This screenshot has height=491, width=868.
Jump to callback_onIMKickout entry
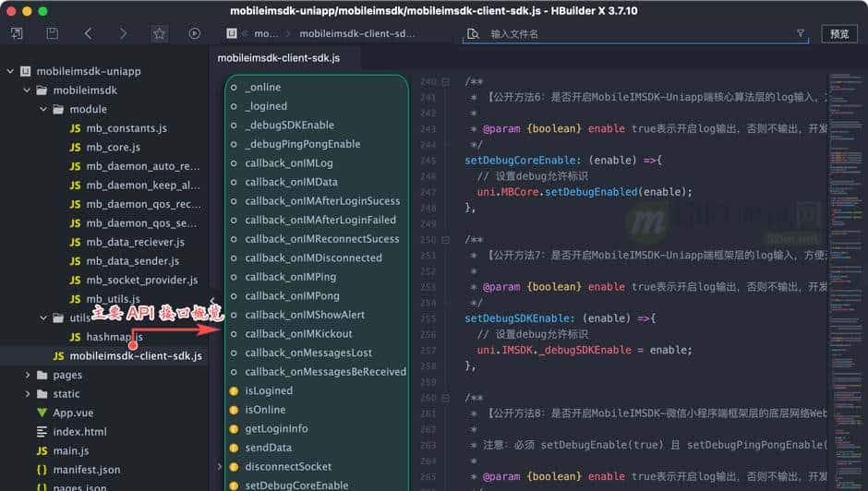[x=299, y=334]
